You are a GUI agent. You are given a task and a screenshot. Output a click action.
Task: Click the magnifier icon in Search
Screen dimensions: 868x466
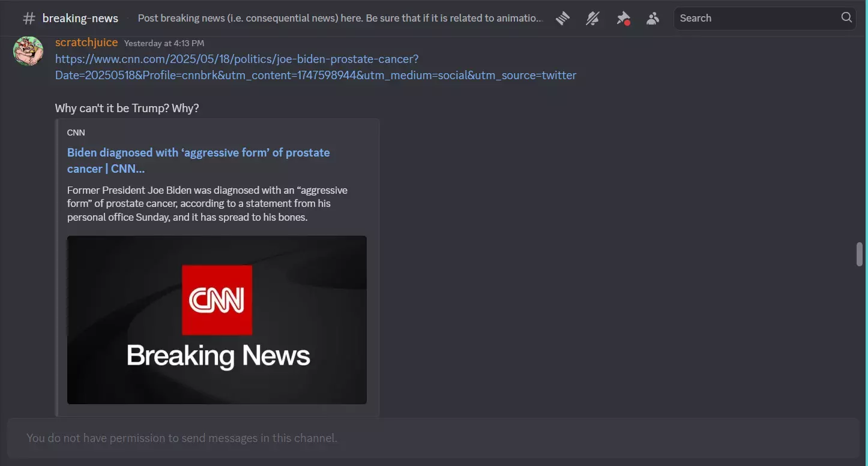[x=846, y=17]
